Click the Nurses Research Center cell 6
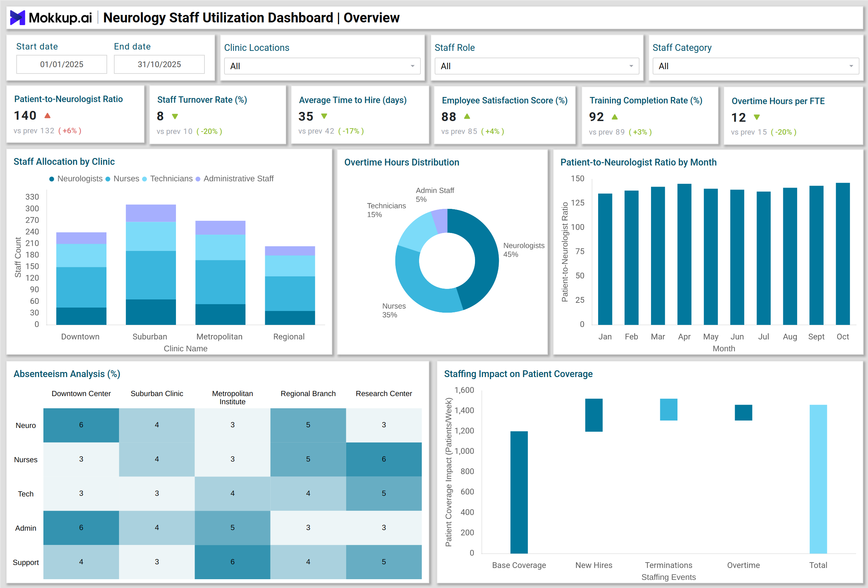 coord(383,459)
